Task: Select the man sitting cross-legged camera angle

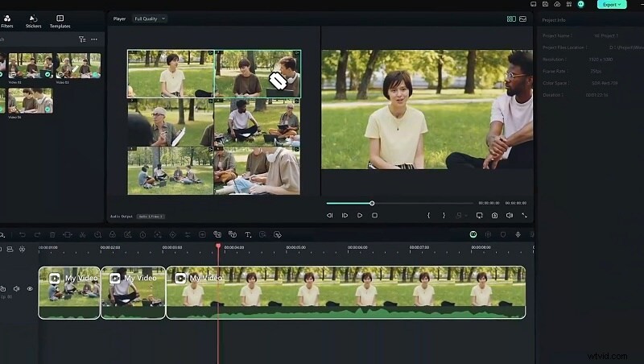Action: click(257, 122)
